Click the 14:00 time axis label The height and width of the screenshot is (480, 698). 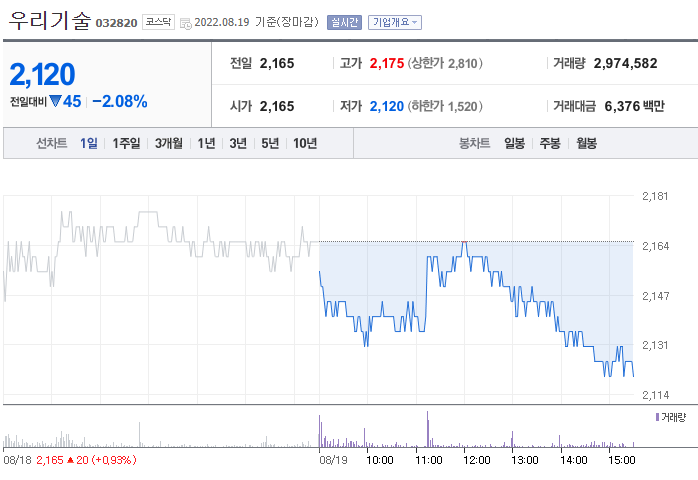click(573, 460)
